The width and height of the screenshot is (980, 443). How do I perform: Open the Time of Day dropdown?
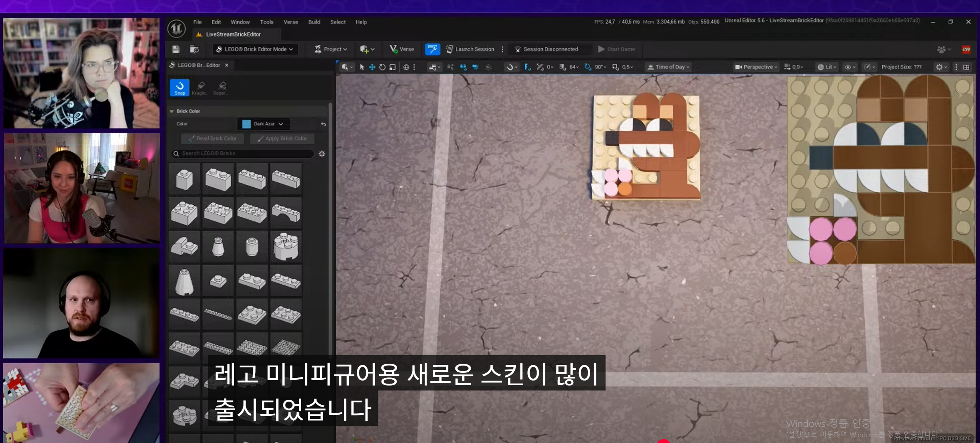pyautogui.click(x=669, y=67)
